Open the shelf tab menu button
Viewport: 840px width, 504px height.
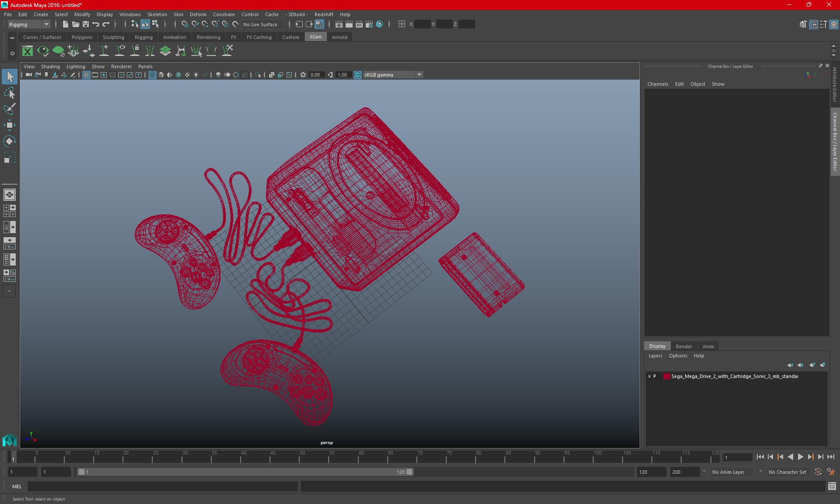point(12,38)
